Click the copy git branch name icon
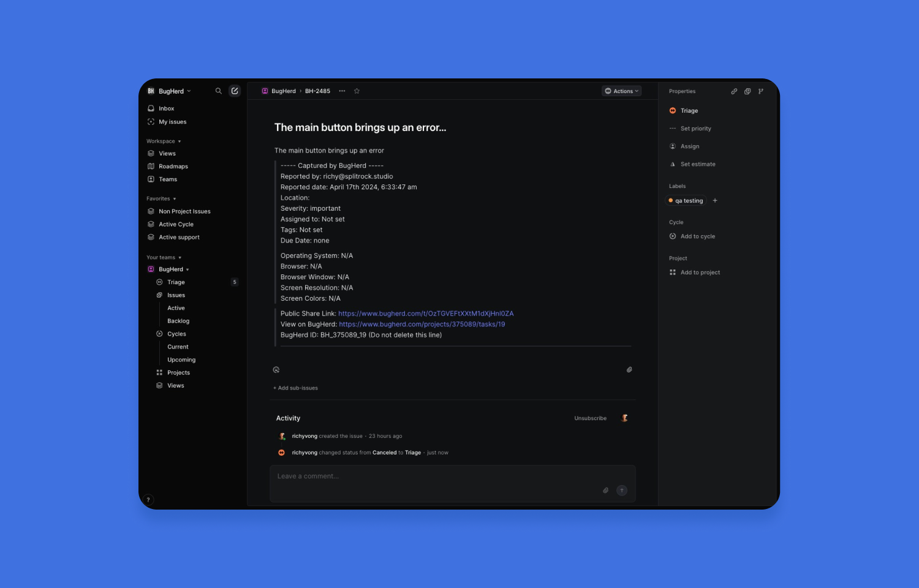 pos(761,91)
